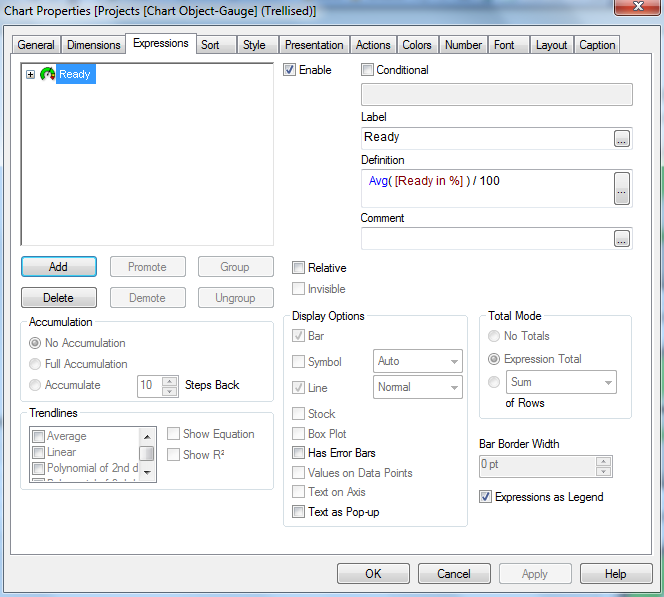Open the Actions tab
This screenshot has width=664, height=597.
[373, 45]
